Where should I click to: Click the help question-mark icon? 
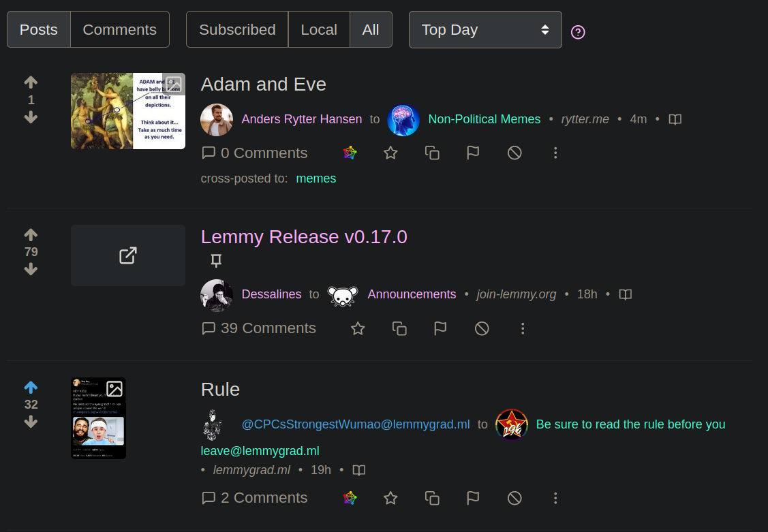point(577,32)
